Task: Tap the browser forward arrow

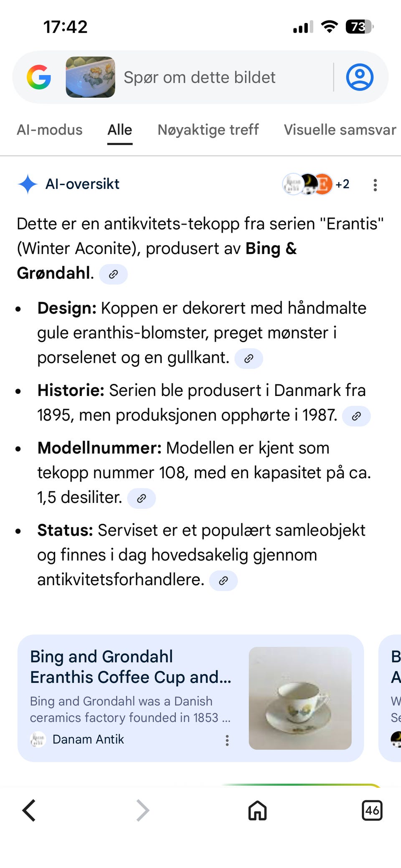Action: tap(142, 810)
